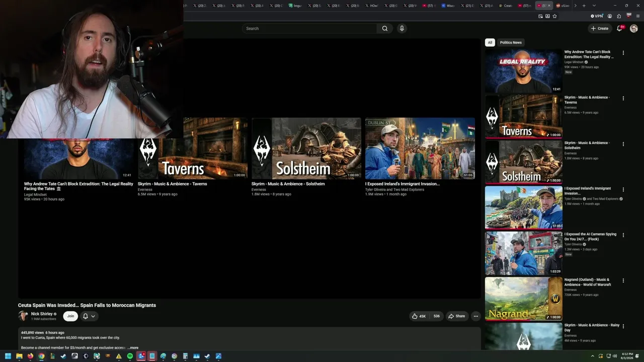Open the Legal Reality sidebar video thumbnail
The image size is (644, 362).
point(523,71)
